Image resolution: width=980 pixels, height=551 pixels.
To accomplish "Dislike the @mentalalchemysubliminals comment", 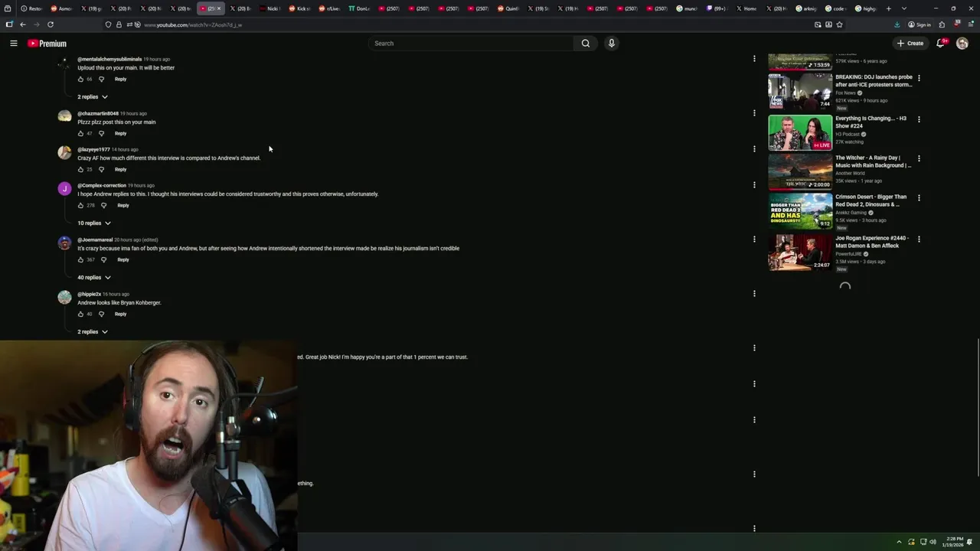I will [101, 79].
